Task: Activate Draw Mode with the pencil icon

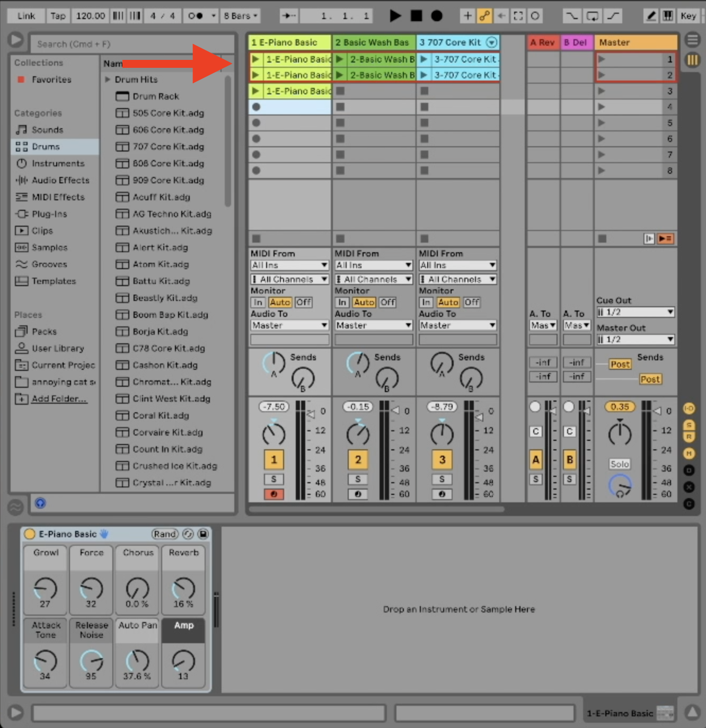Action: pyautogui.click(x=651, y=15)
